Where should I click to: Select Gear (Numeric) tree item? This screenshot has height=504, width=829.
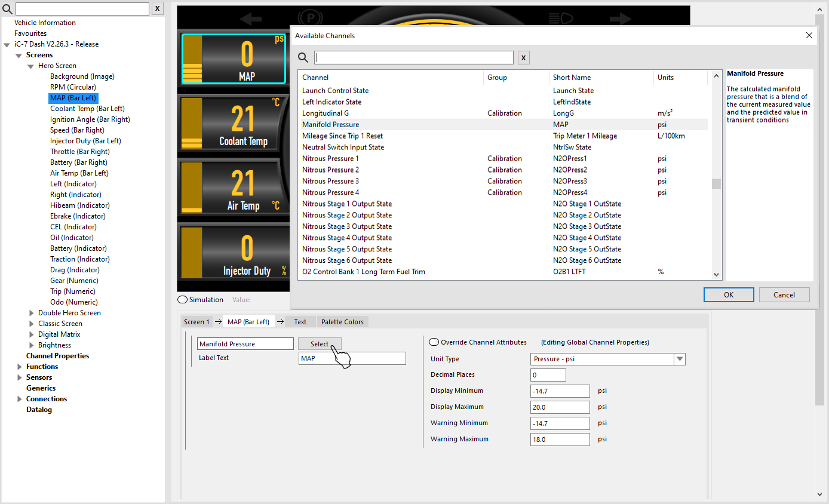[74, 281]
